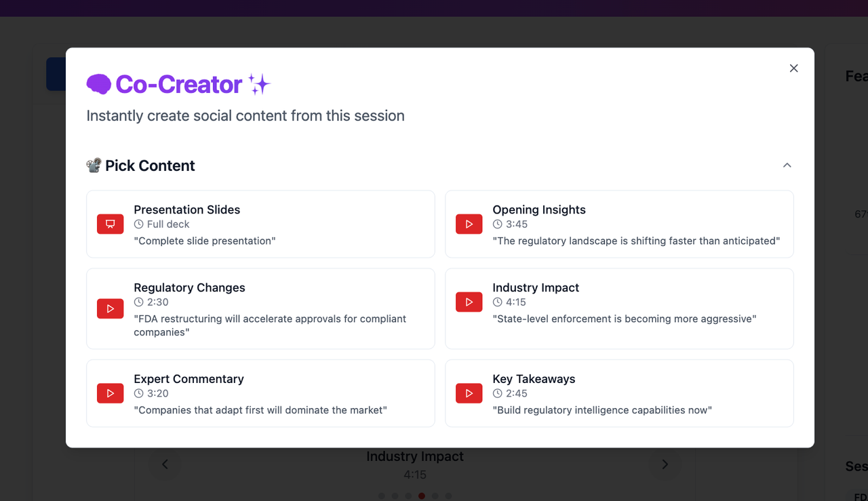The image size is (868, 501).
Task: Close the Co-Creator dialog
Action: 793,68
